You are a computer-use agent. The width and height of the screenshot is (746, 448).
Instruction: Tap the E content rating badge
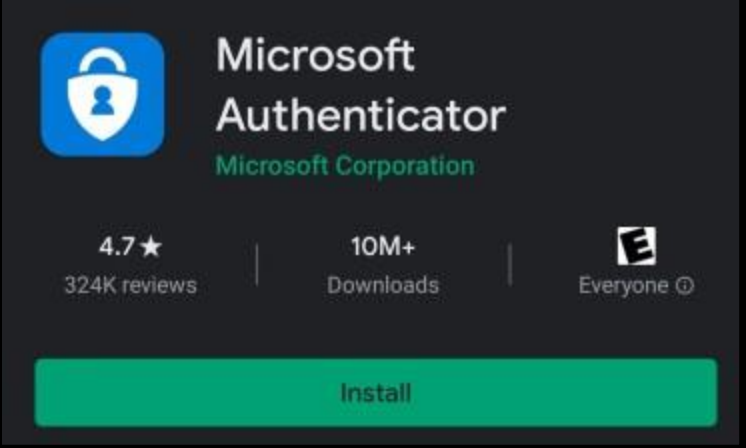coord(637,246)
